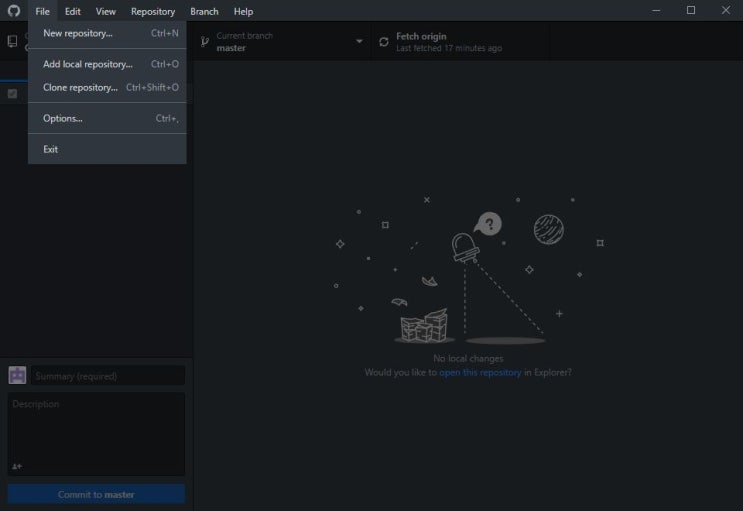Choose New repository... from menu

(108, 33)
